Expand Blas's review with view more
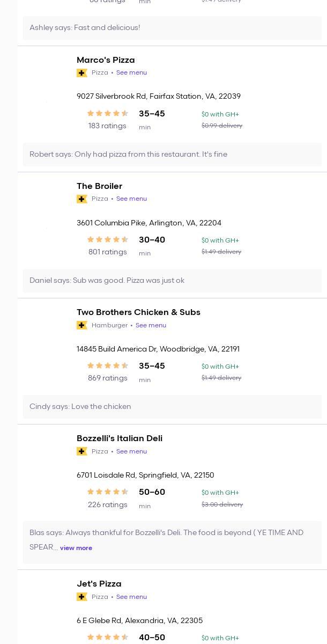 [x=76, y=548]
